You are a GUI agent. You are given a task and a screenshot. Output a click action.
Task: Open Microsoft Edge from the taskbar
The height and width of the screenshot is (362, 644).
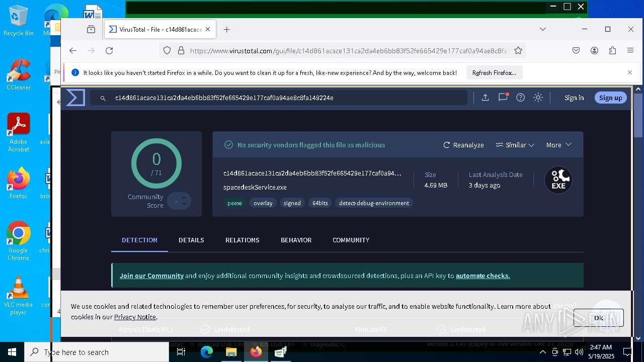click(207, 352)
